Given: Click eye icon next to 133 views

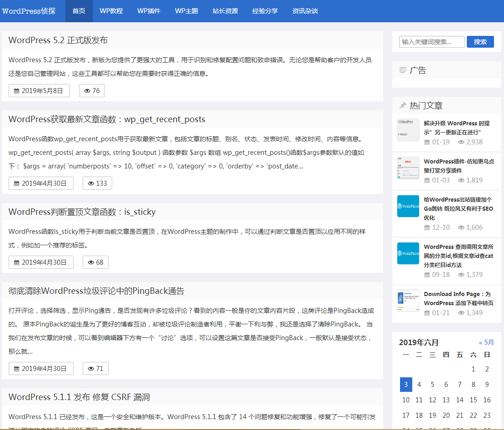Looking at the screenshot, I should 91,183.
